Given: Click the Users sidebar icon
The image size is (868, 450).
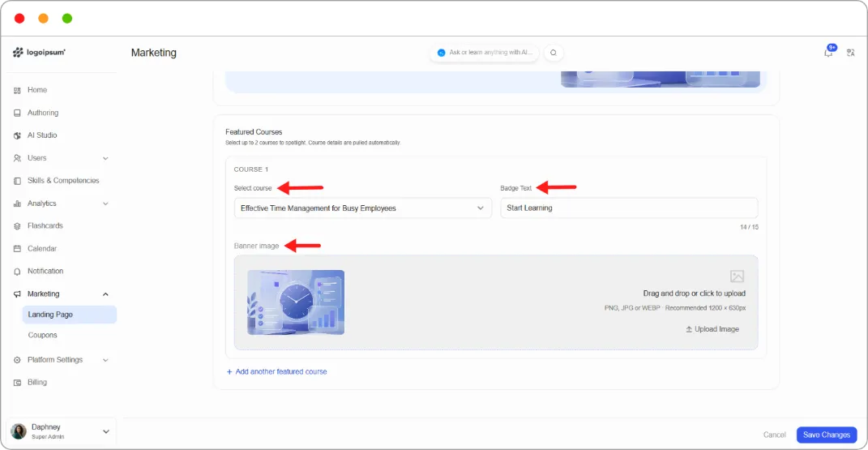Looking at the screenshot, I should click(x=17, y=158).
